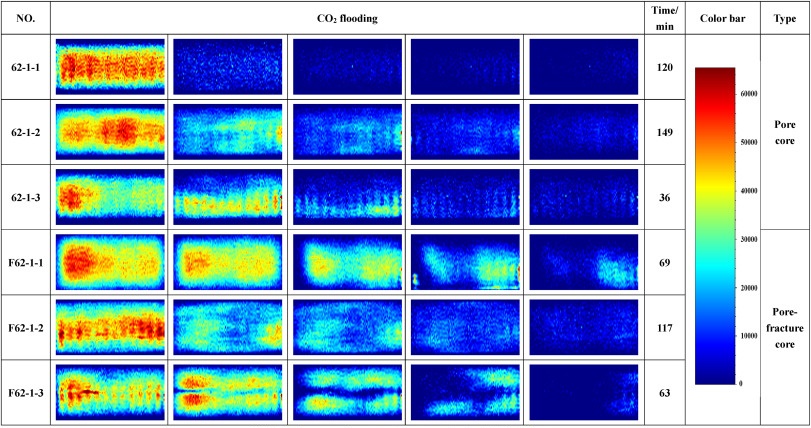The width and height of the screenshot is (811, 428).
Task: Click the row label F62-1-3
Action: [x=24, y=393]
